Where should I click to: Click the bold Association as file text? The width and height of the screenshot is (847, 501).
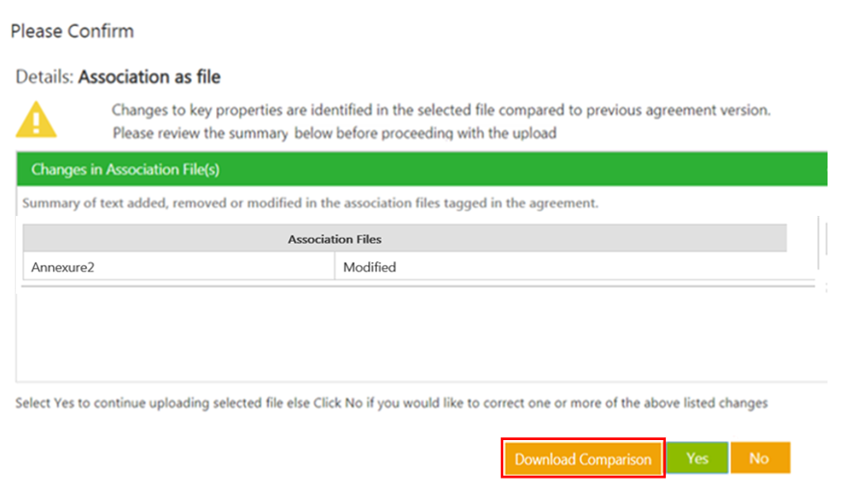click(x=149, y=77)
